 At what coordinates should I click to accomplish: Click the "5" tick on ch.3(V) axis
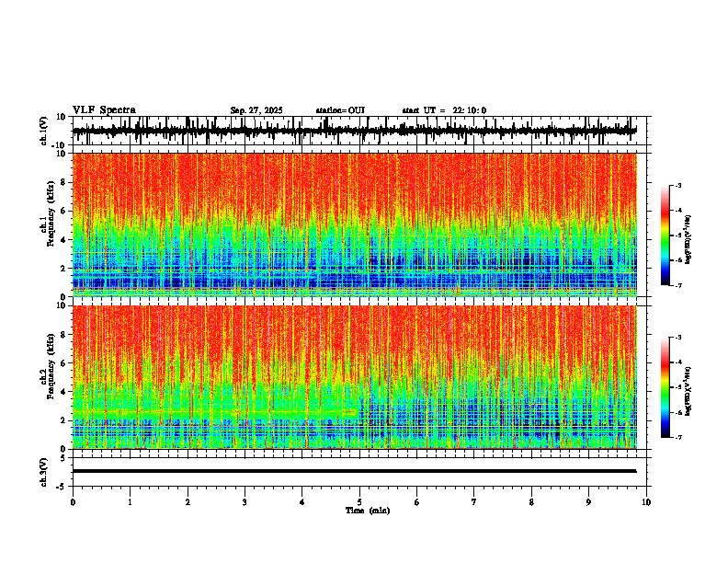coord(63,458)
